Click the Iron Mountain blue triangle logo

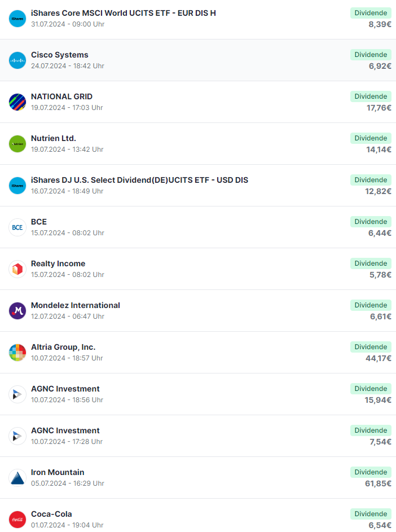[17, 478]
